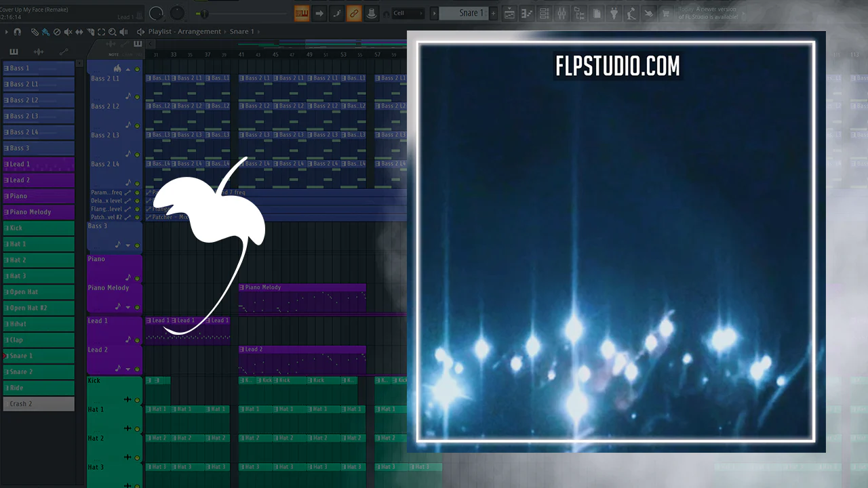Mute the Bass 3 playlist track

pyautogui.click(x=137, y=245)
